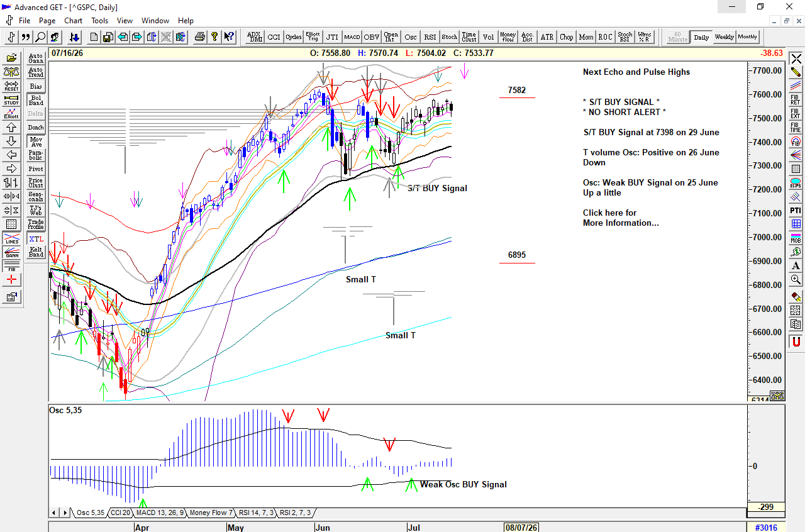Click the balance scales icon

coord(11,72)
